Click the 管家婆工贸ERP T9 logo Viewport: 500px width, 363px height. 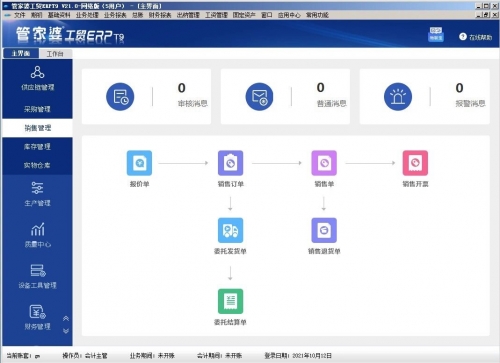coord(70,35)
